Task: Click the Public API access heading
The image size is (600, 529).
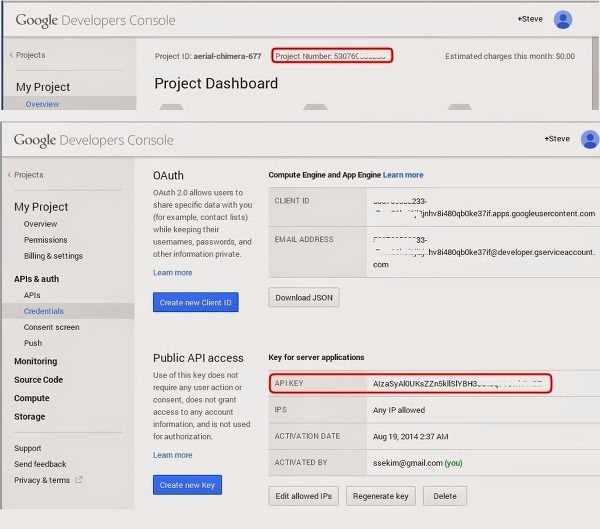Action: [x=198, y=358]
